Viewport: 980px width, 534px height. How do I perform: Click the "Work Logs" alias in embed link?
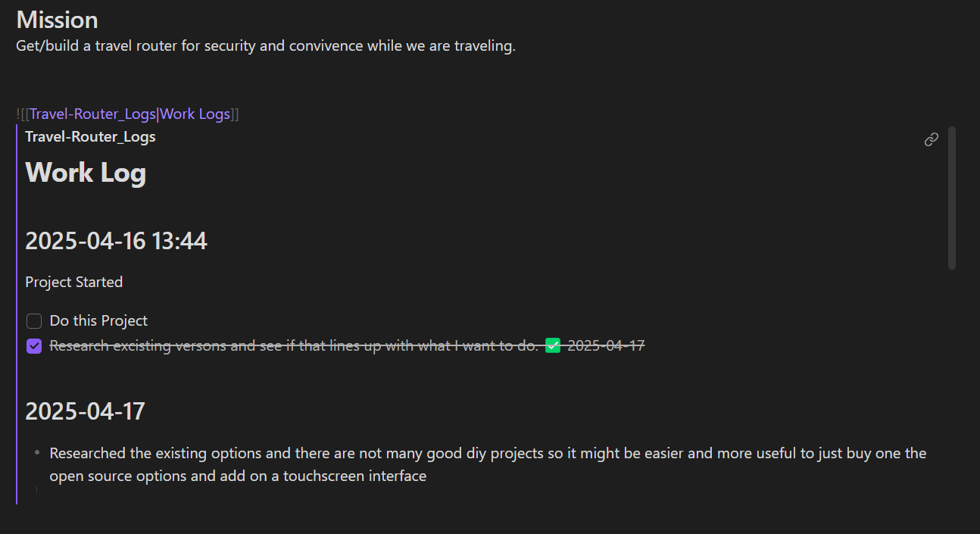195,114
